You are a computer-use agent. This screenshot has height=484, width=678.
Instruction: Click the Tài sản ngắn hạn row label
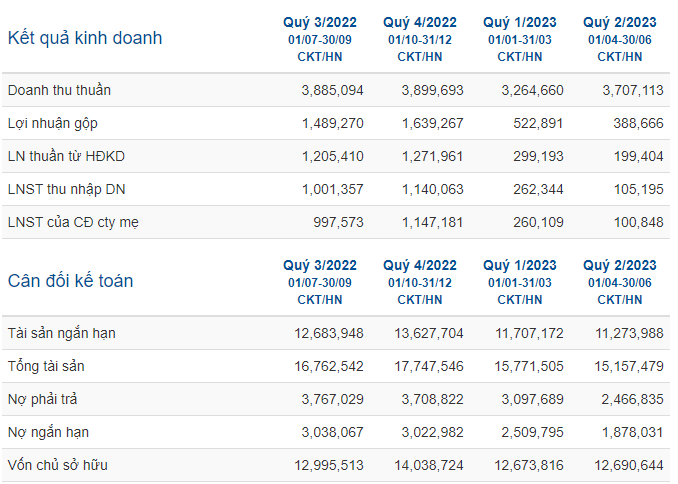click(x=61, y=333)
